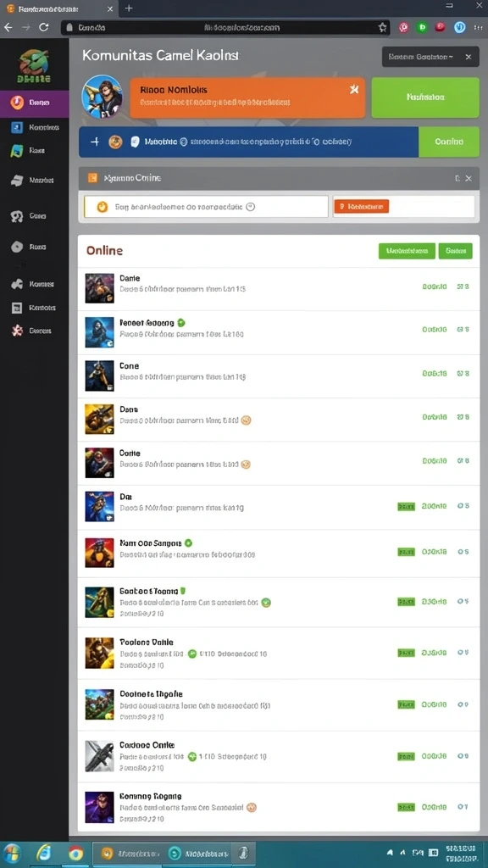Click the help question icon inside search field
Screen dimensions: 488x868
coord(250,207)
